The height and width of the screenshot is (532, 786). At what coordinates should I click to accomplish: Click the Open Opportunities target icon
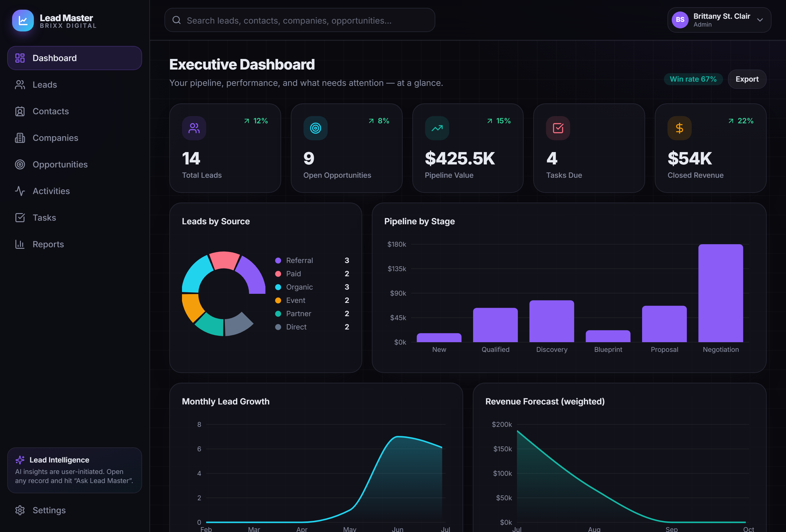tap(316, 128)
